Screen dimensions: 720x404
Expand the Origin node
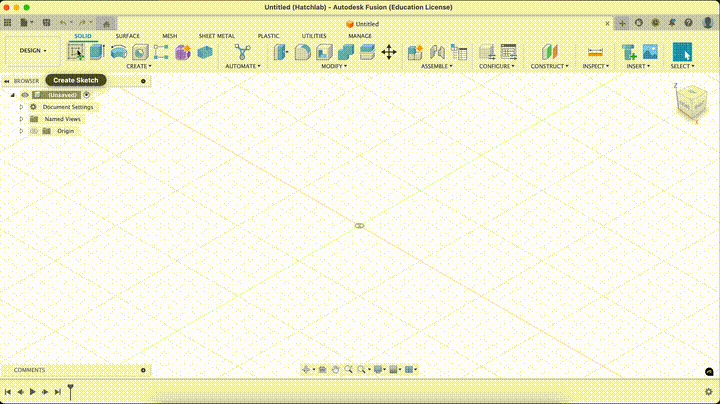tap(21, 131)
